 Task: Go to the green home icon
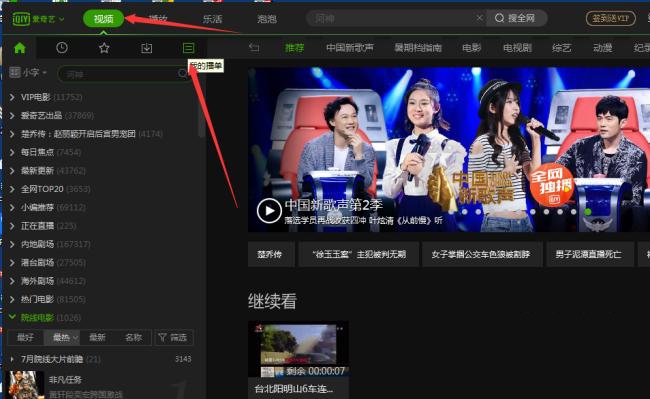pos(19,48)
